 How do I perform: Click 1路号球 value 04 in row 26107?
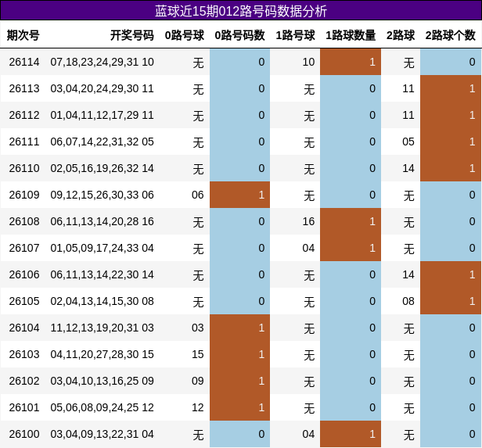(308, 248)
